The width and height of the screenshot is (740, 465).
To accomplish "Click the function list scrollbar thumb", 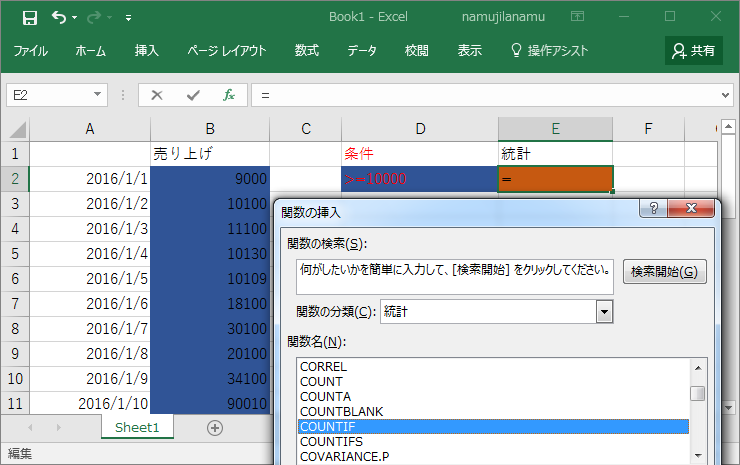I will pyautogui.click(x=698, y=393).
